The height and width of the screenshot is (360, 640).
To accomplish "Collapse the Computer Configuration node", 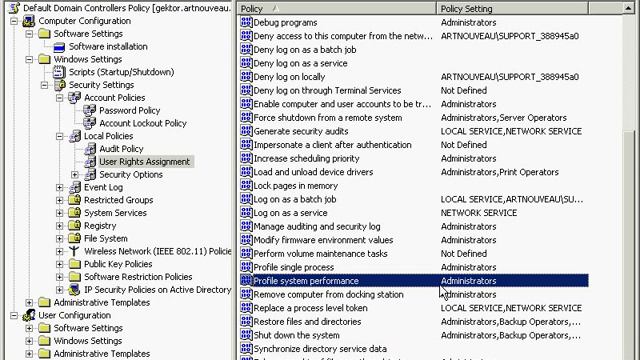I will [x=14, y=21].
